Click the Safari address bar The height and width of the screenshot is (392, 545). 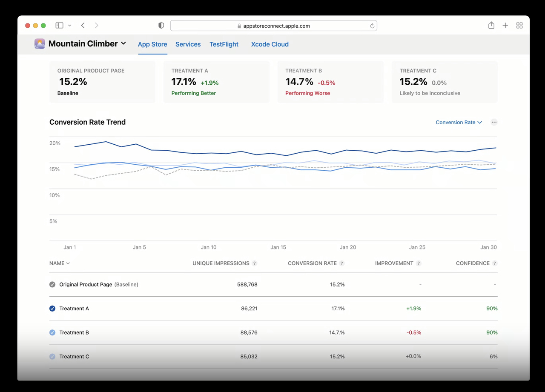(x=273, y=26)
